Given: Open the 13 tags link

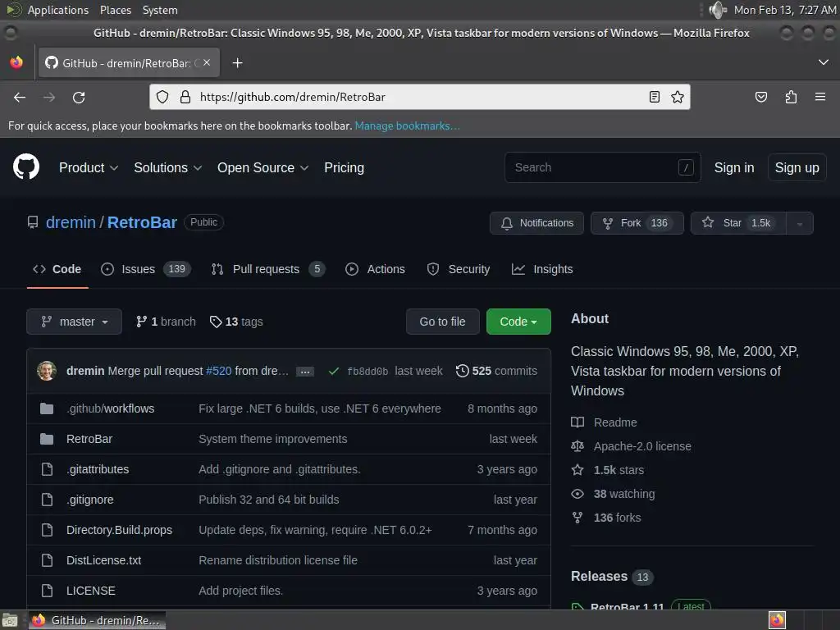Looking at the screenshot, I should click(x=236, y=322).
